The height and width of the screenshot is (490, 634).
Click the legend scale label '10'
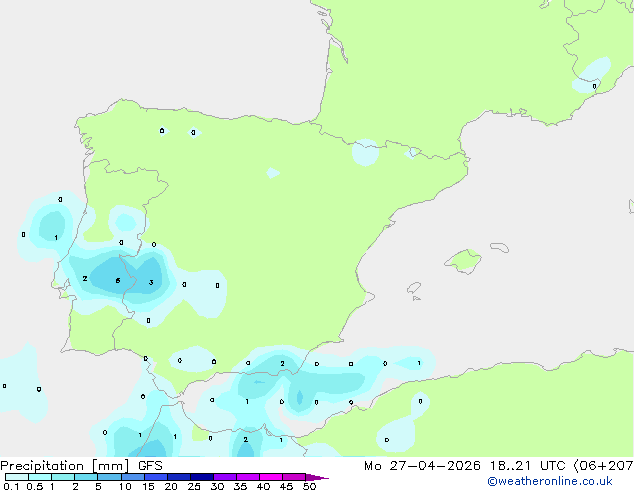point(125,486)
